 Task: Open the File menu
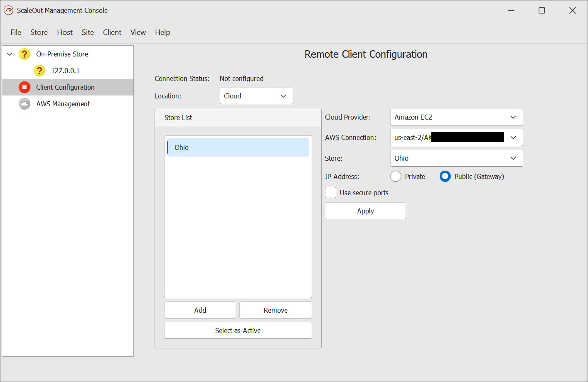[x=16, y=32]
